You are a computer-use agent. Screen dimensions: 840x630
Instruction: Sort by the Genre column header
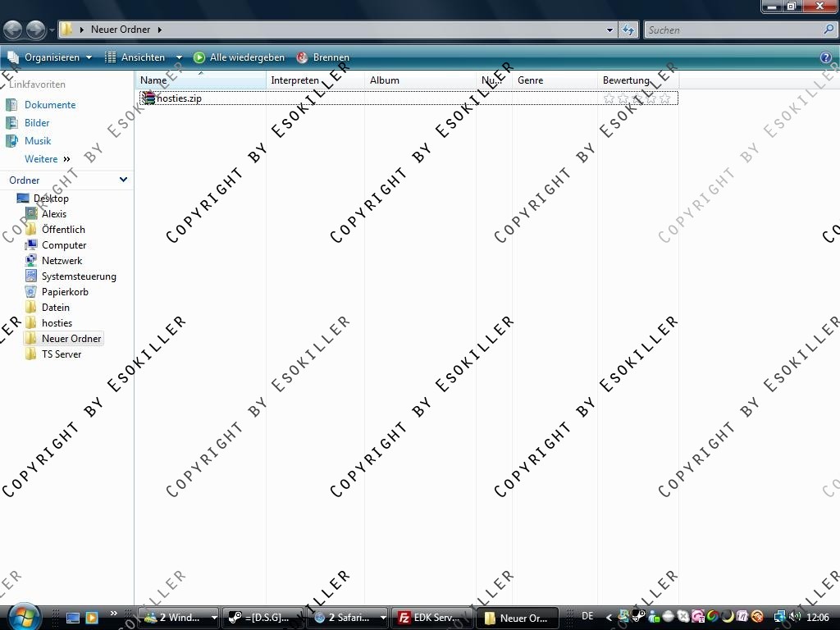coord(555,80)
